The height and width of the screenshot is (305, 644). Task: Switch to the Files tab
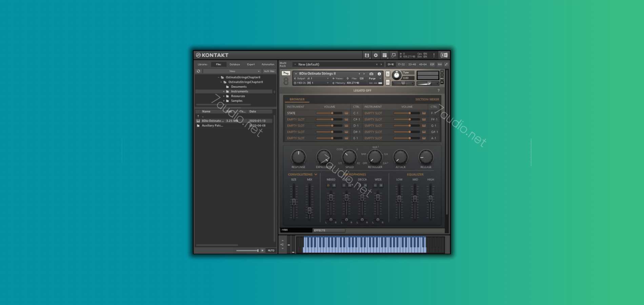click(219, 64)
